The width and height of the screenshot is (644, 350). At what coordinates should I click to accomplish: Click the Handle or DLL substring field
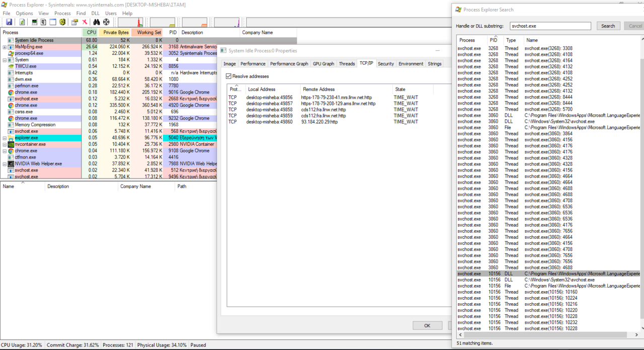click(550, 26)
